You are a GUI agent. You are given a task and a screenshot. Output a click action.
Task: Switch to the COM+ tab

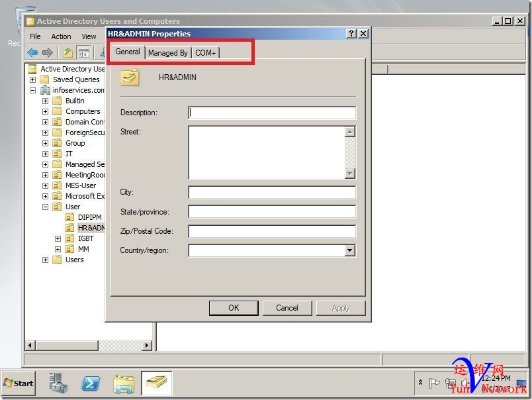tap(206, 53)
